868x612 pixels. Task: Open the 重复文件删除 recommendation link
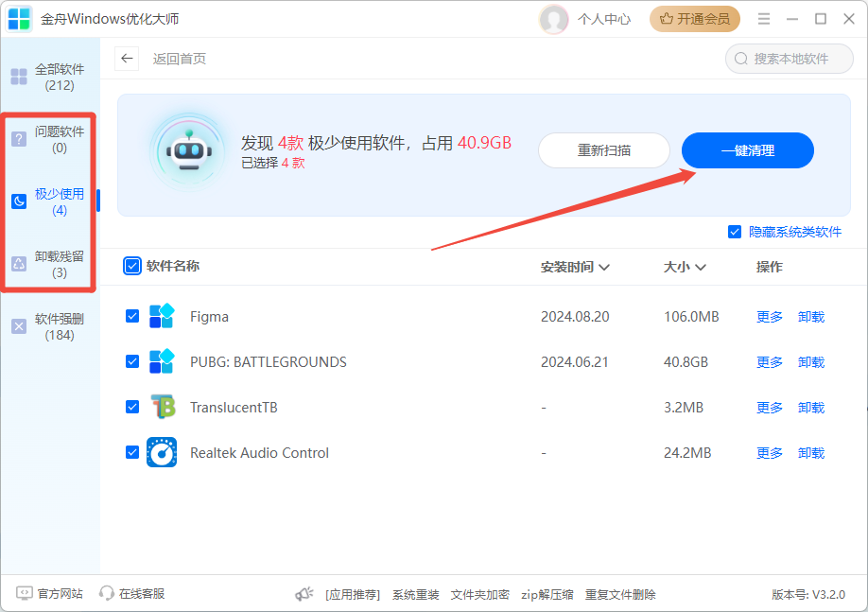click(x=620, y=595)
